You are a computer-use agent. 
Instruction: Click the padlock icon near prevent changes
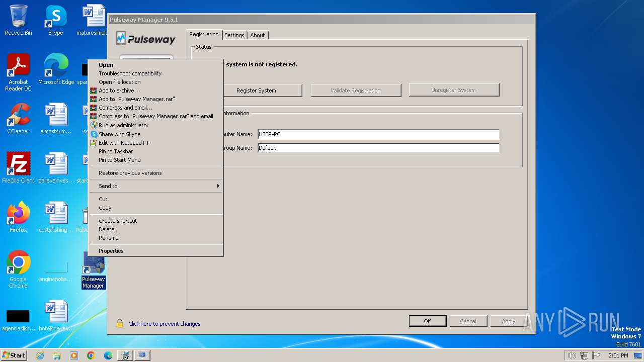coord(119,323)
